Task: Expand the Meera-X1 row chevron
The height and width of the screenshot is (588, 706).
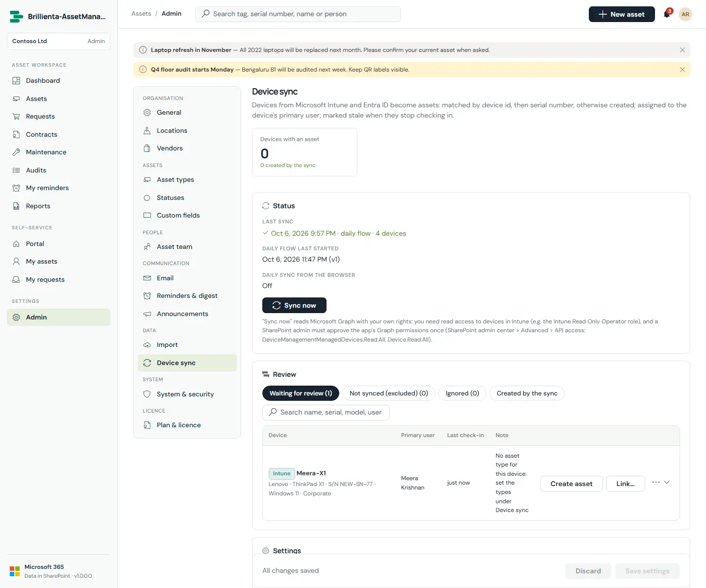Action: 667,482
